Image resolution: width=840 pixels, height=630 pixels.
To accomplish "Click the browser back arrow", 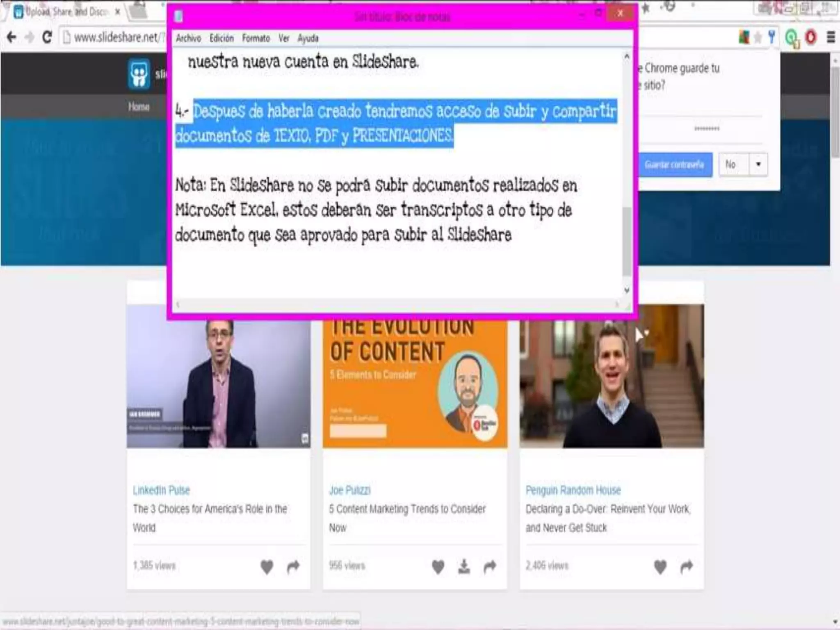I will click(11, 37).
